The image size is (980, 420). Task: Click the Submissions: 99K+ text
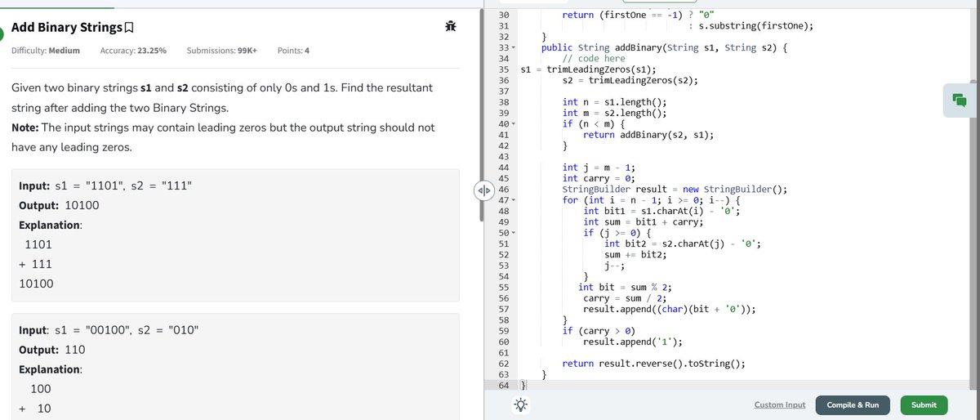222,51
